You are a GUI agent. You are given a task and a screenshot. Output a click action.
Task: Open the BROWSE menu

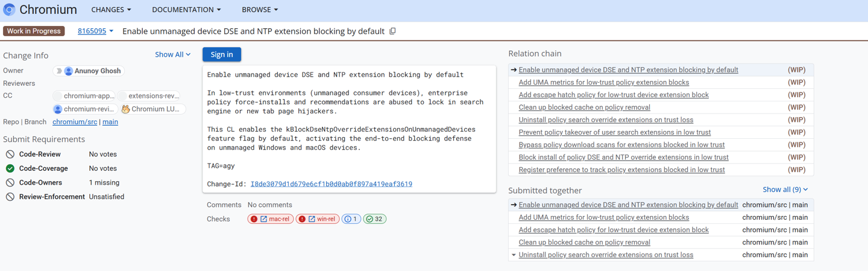tap(260, 10)
